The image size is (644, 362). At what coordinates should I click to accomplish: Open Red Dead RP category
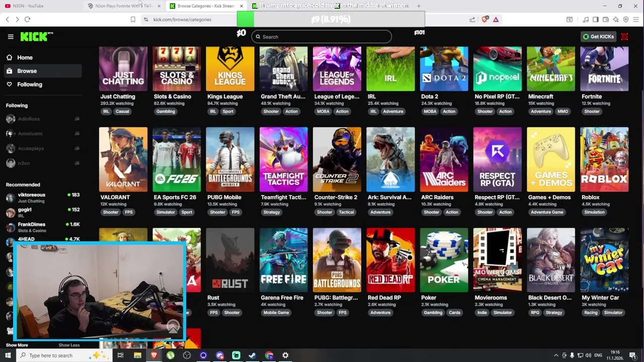click(x=390, y=260)
